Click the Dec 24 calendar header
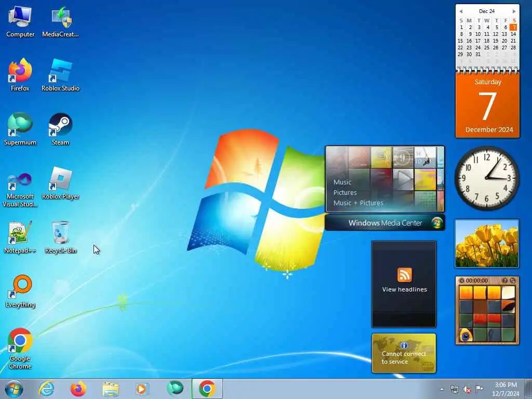The image size is (532, 399). point(487,11)
